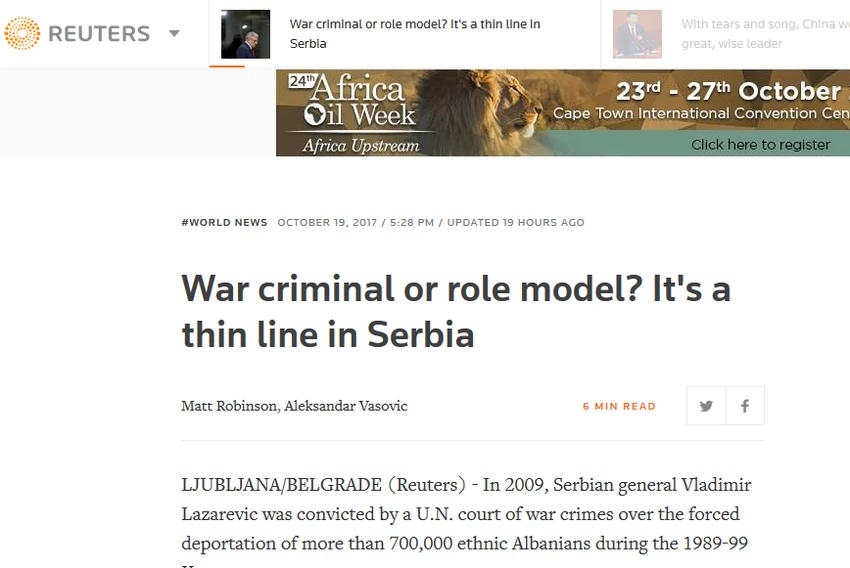This screenshot has width=850, height=568.
Task: Click author name Matt Robinson
Action: [229, 406]
